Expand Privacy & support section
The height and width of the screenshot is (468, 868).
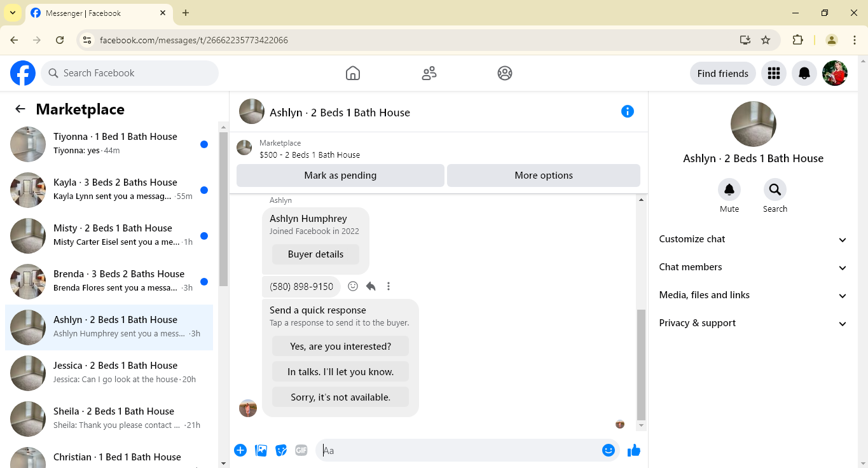click(x=754, y=323)
